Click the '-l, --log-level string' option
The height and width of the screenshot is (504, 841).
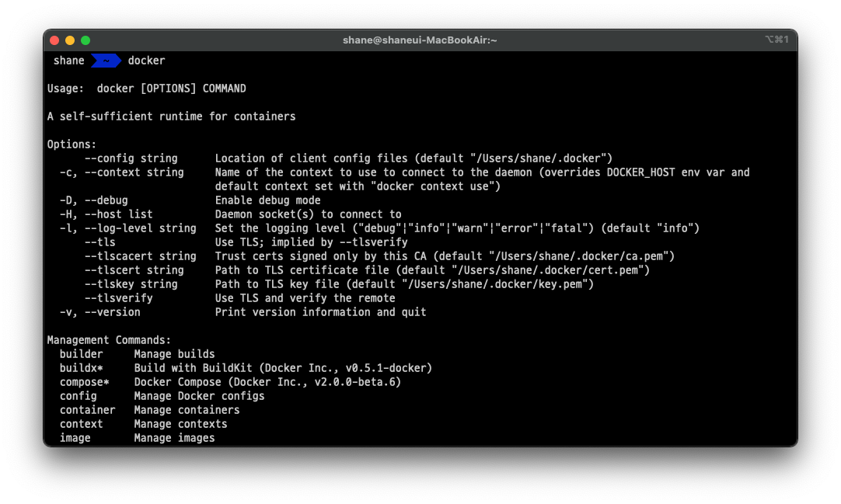[128, 228]
